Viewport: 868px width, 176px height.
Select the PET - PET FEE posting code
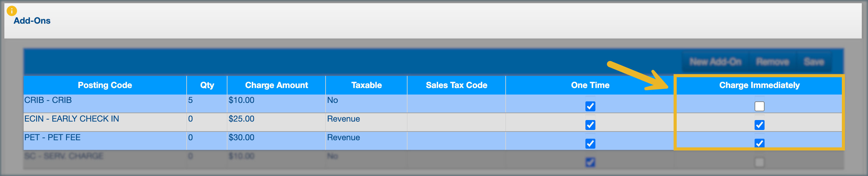52,137
